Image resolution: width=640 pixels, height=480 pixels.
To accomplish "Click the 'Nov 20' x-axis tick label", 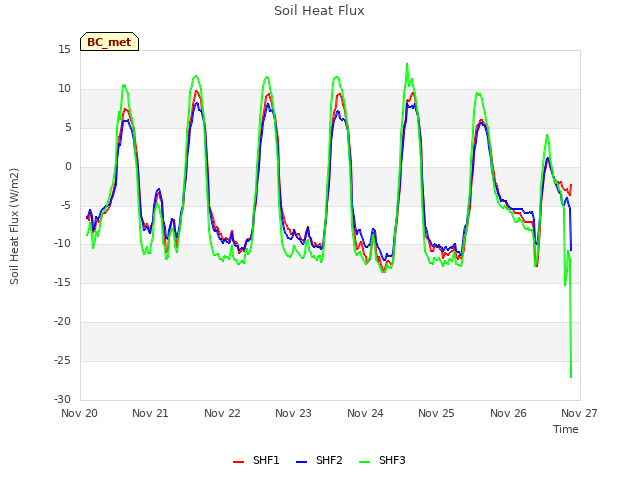I will click(80, 413).
